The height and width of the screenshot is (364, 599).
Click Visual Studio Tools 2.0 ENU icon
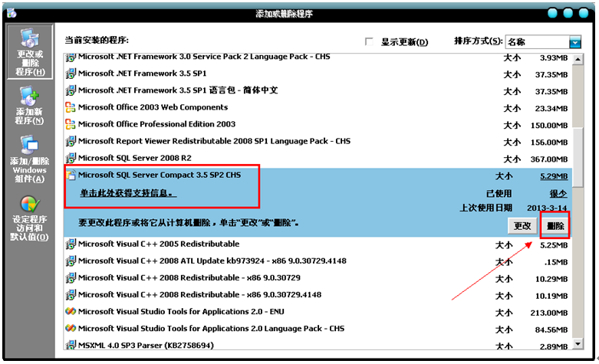click(71, 311)
